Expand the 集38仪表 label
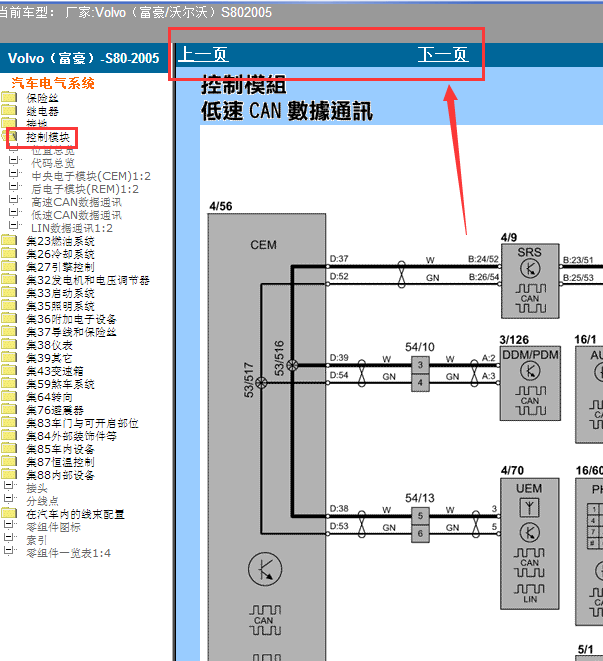Screen dimensions: 603x661 point(49,345)
